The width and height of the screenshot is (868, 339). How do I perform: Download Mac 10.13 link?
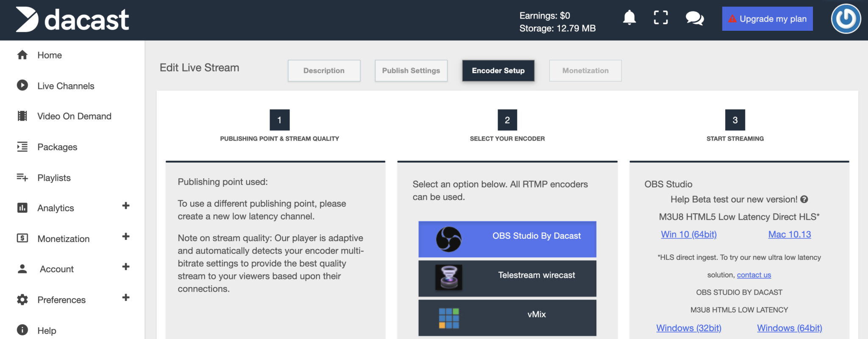(790, 234)
